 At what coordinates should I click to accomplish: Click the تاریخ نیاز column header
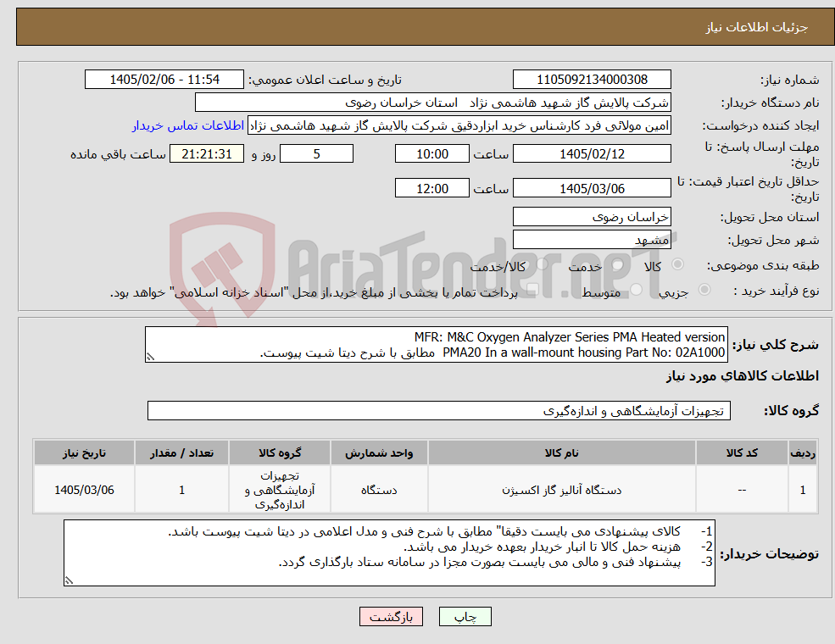click(84, 453)
